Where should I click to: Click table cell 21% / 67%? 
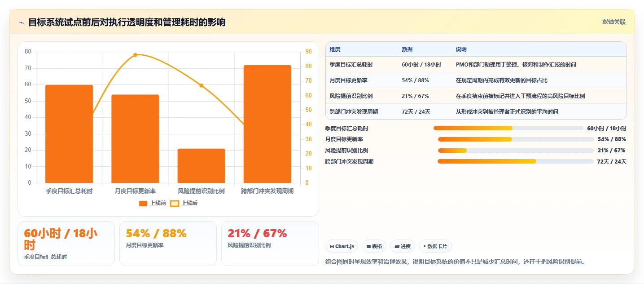[415, 96]
